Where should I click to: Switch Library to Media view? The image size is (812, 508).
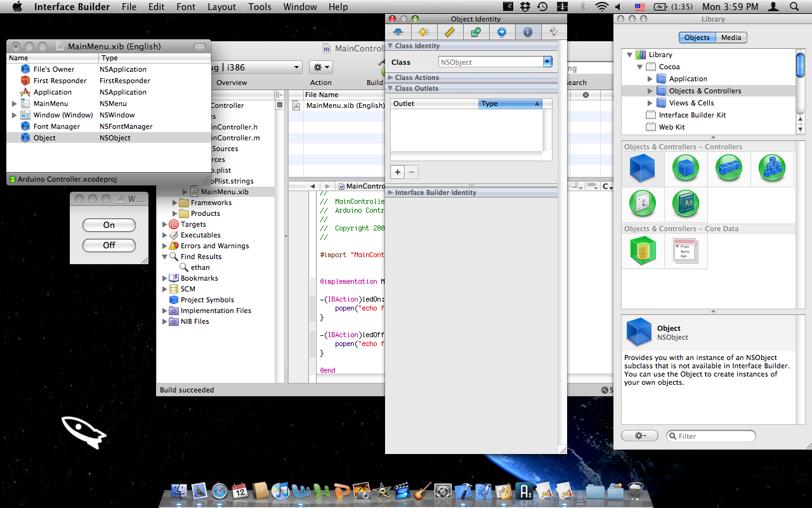(x=731, y=37)
